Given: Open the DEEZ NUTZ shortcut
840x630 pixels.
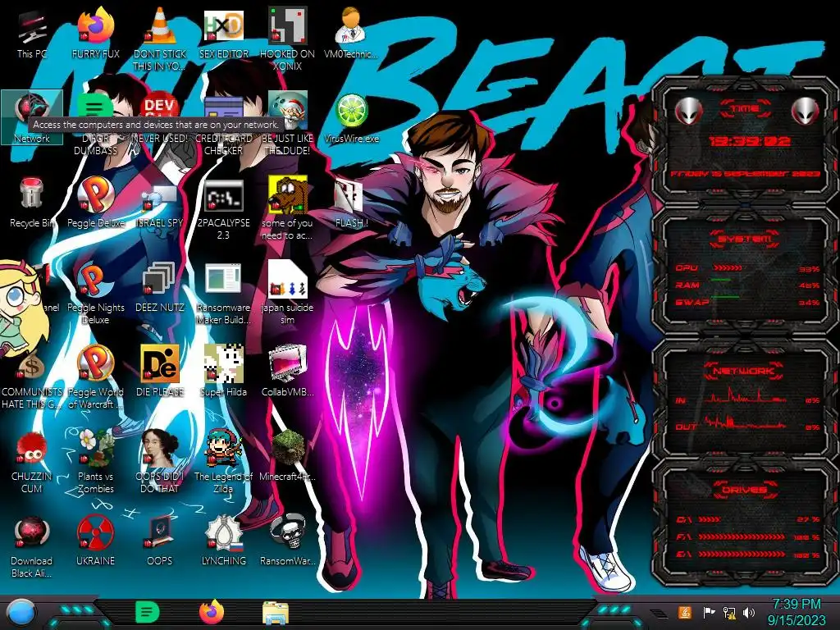Looking at the screenshot, I should (x=160, y=288).
